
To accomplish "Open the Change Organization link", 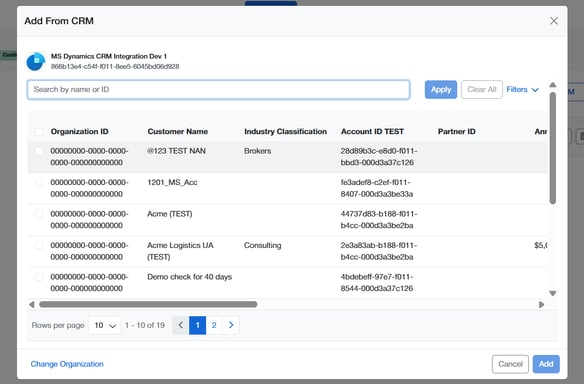I will pyautogui.click(x=67, y=364).
